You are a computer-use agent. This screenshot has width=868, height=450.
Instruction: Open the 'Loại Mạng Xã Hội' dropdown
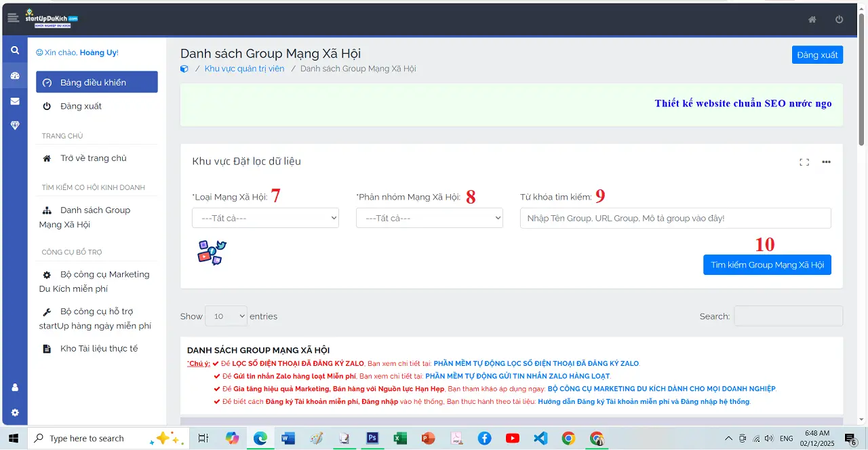265,217
